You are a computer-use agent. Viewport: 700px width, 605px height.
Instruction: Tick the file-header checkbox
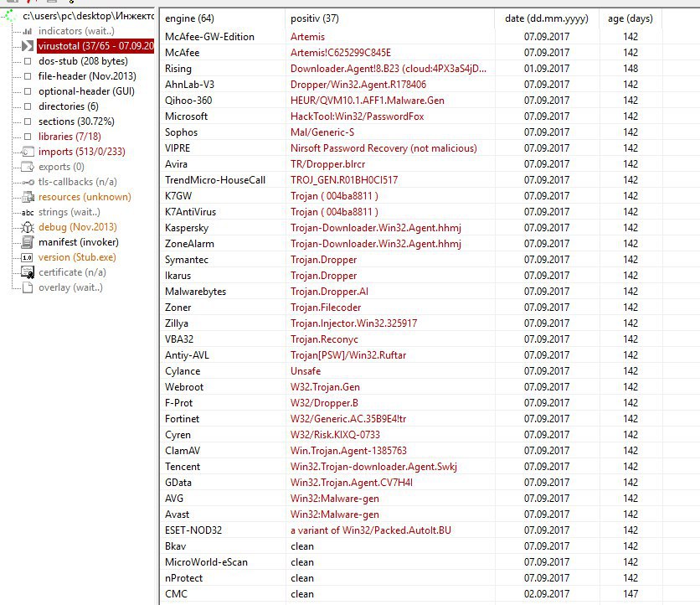(x=28, y=76)
